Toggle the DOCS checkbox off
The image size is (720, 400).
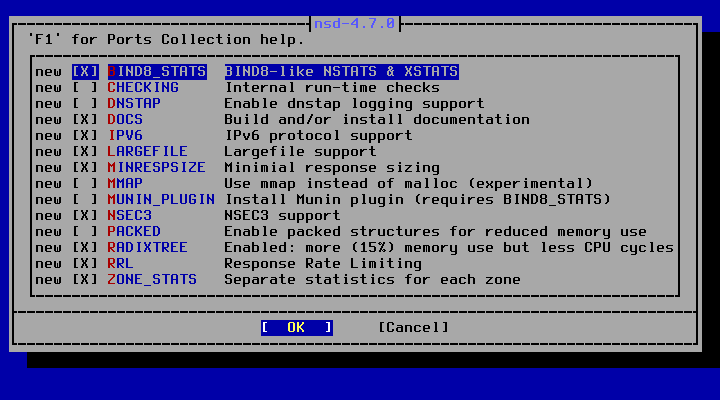[x=85, y=120]
